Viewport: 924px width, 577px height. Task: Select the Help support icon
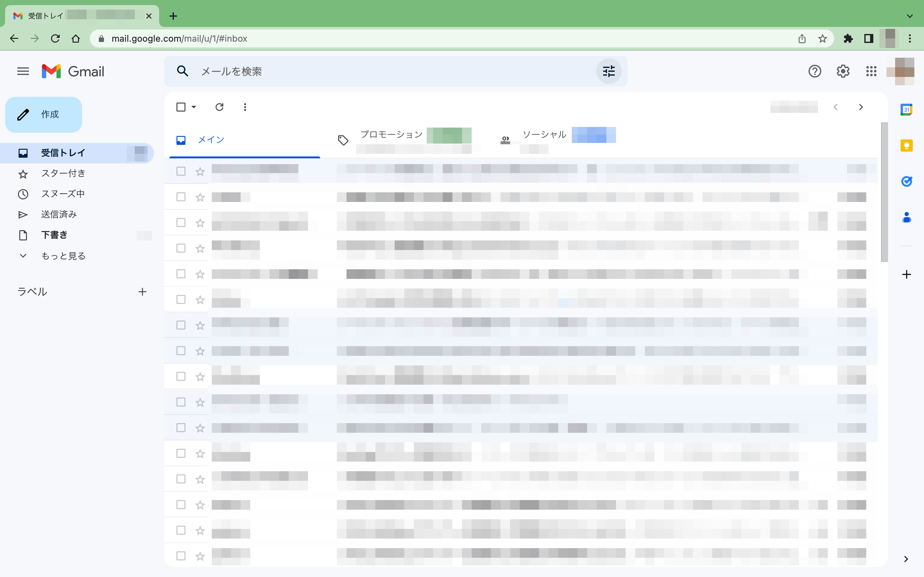(814, 71)
